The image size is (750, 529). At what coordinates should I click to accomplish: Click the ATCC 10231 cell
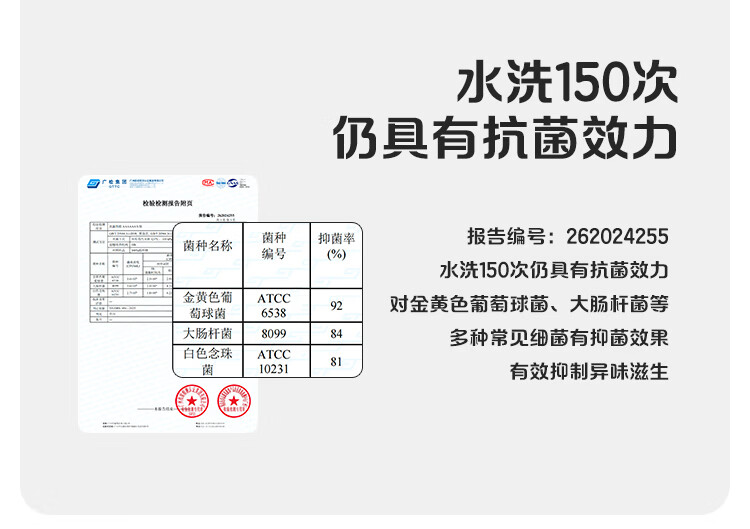(x=276, y=361)
